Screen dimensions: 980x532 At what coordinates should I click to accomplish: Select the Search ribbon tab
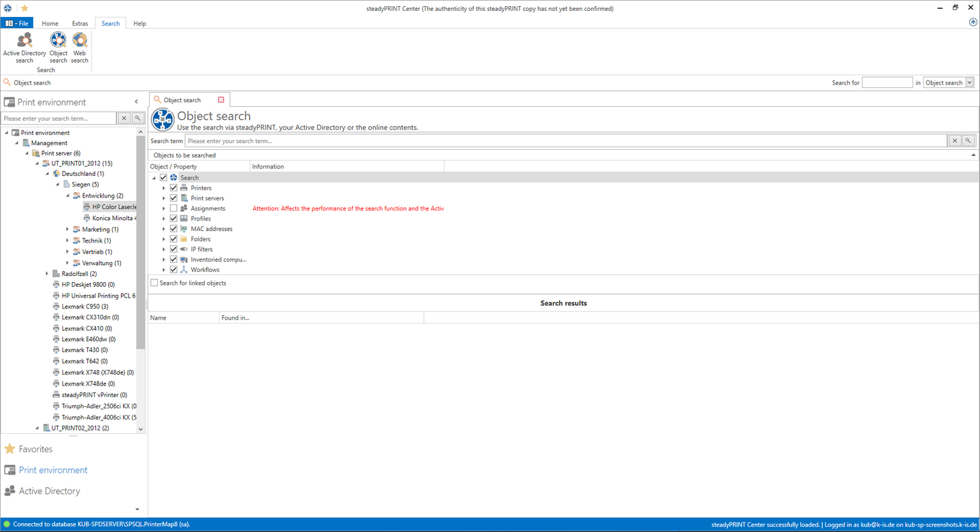tap(110, 23)
